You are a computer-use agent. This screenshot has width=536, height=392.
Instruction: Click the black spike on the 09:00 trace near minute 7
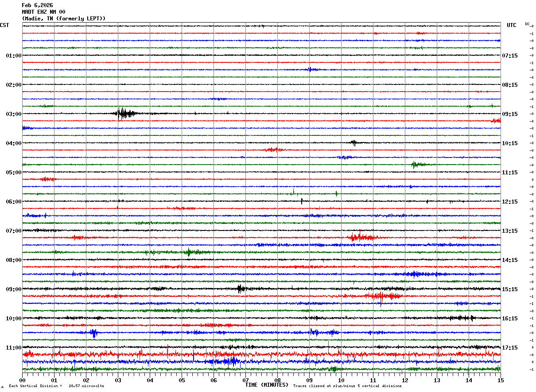coord(241,289)
